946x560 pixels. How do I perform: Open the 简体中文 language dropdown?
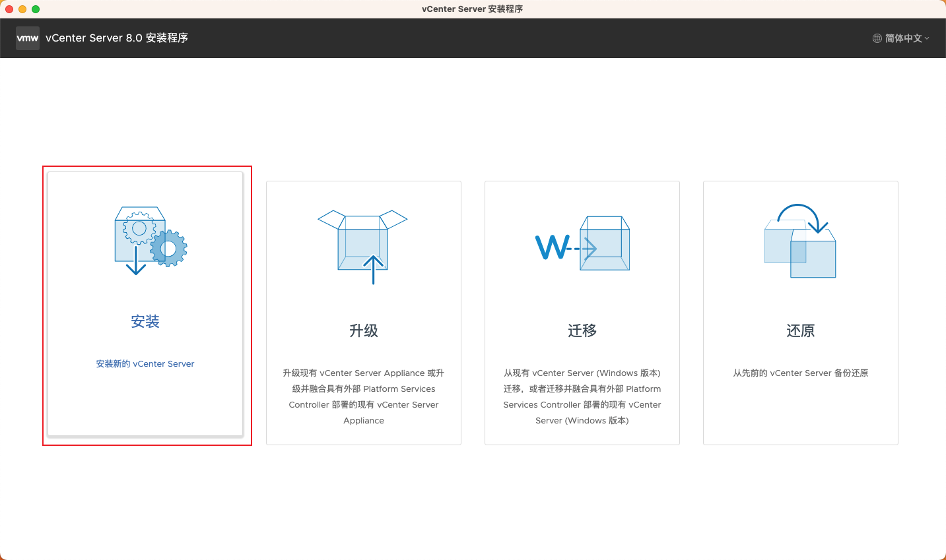coord(901,38)
